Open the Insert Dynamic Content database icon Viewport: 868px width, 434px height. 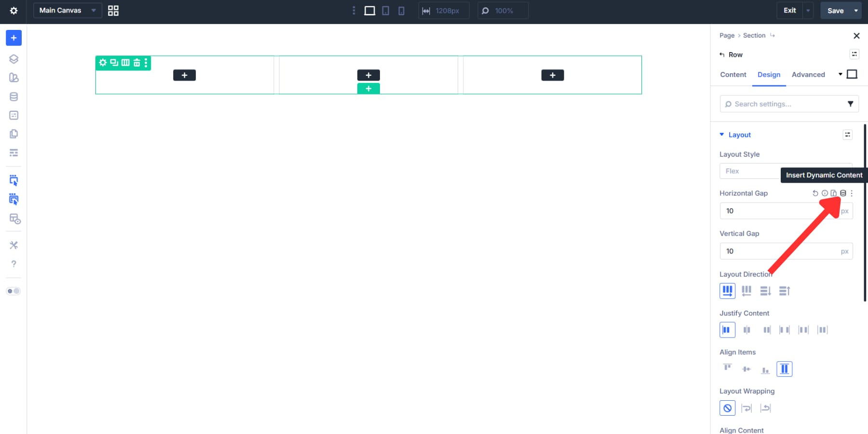click(x=843, y=193)
